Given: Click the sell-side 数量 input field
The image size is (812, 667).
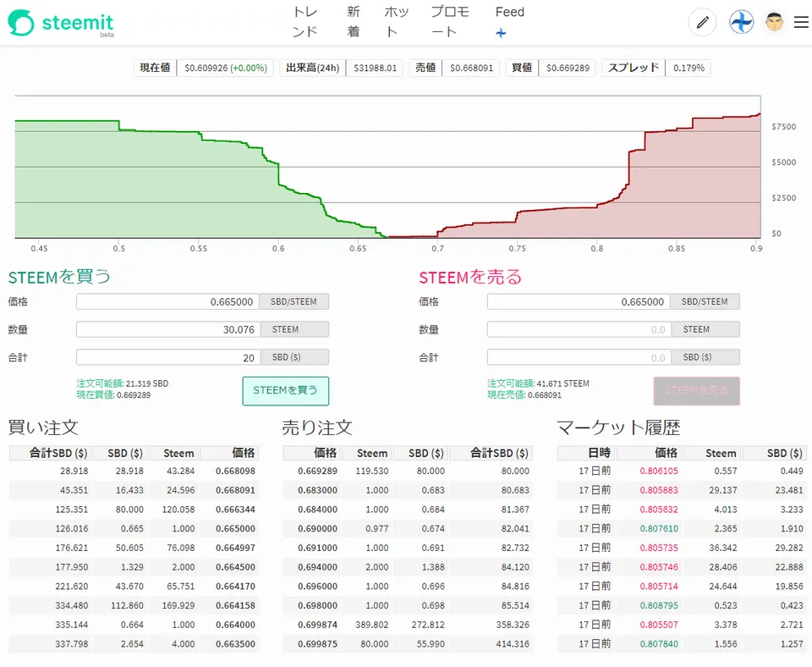Looking at the screenshot, I should [579, 329].
